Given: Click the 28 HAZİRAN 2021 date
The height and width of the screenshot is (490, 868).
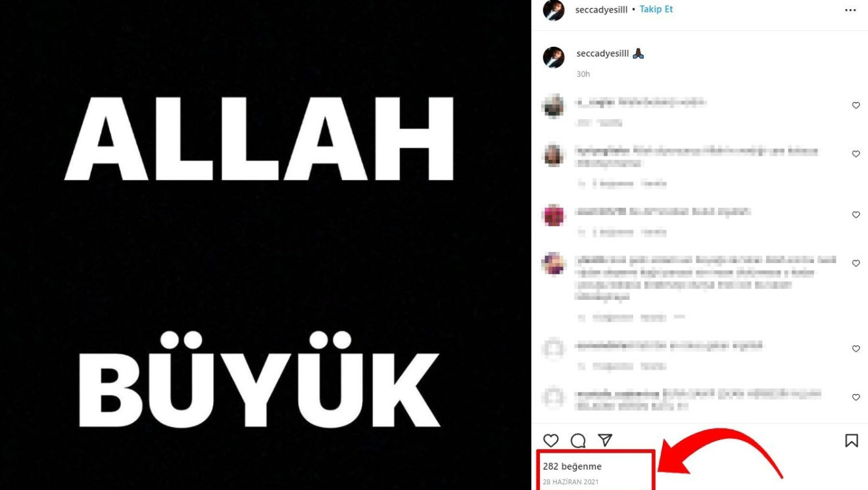Looking at the screenshot, I should [x=571, y=482].
